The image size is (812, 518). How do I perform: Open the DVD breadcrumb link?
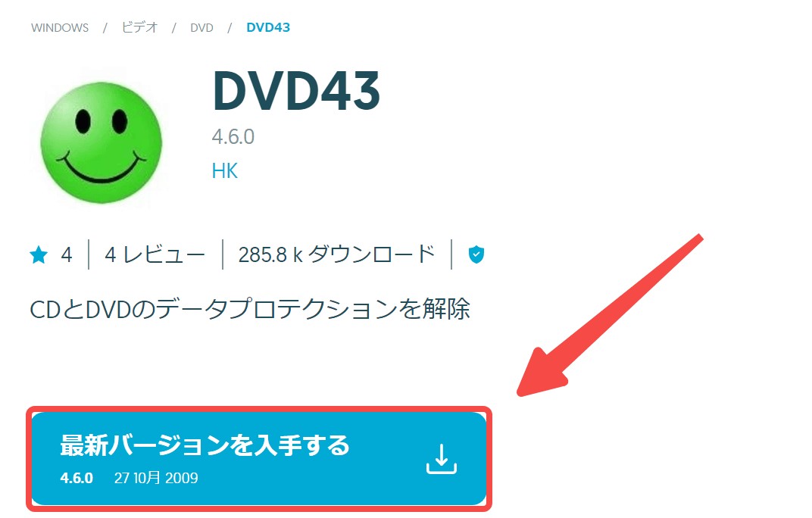[201, 27]
